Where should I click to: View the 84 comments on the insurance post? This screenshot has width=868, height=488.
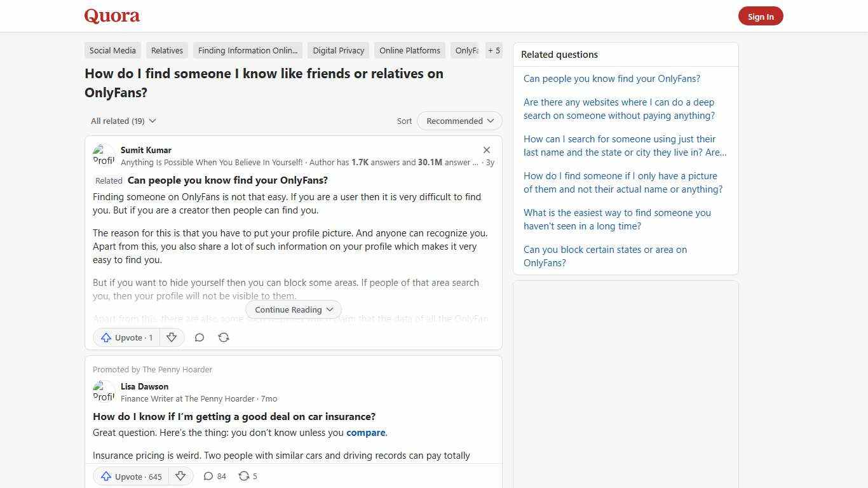pos(215,476)
